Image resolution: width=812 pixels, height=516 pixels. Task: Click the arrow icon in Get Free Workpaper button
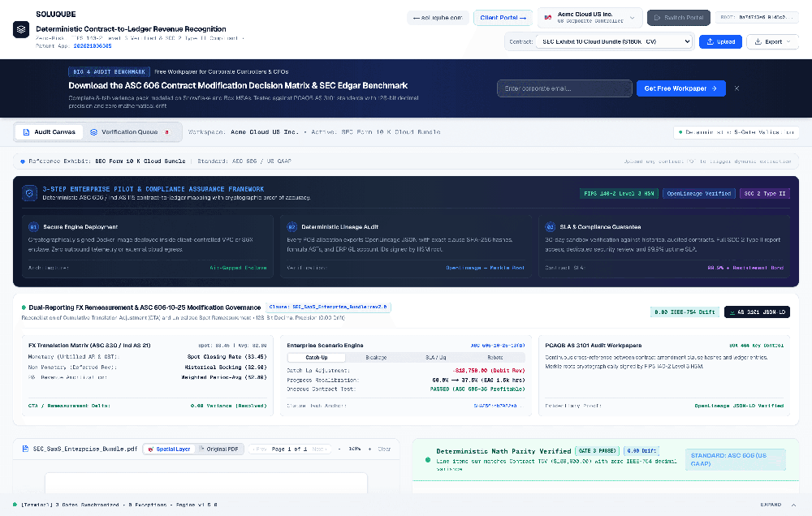click(715, 88)
